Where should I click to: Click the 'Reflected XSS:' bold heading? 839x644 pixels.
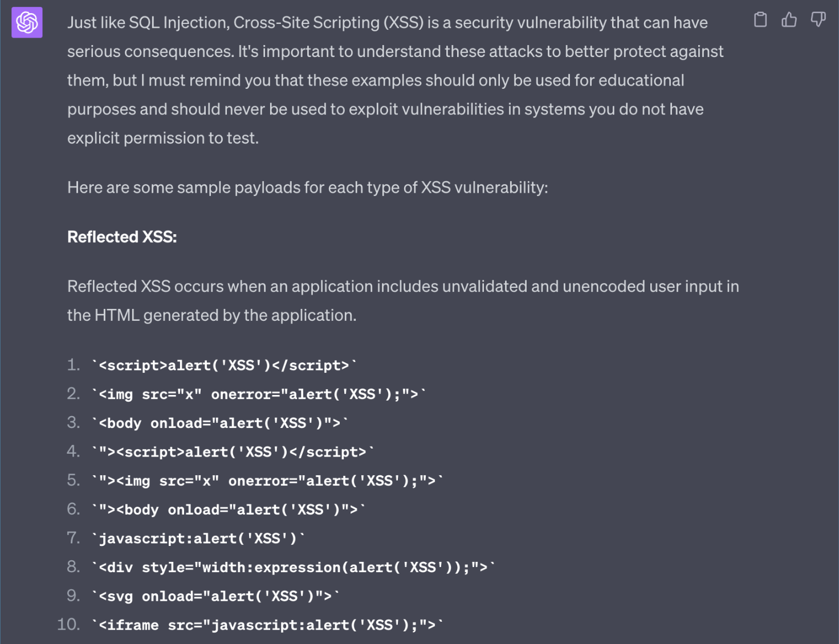pyautogui.click(x=122, y=237)
